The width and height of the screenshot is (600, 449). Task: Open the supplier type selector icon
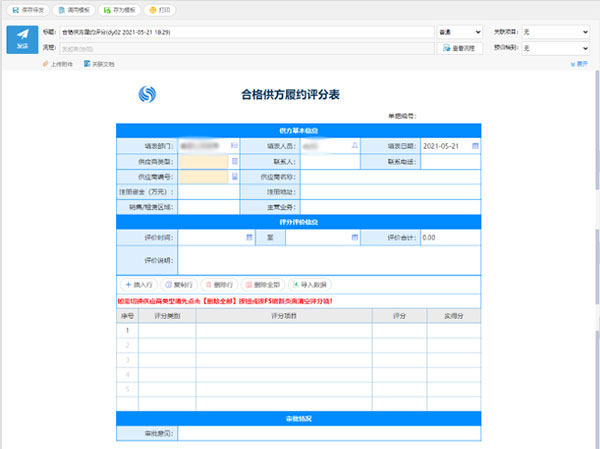(235, 162)
